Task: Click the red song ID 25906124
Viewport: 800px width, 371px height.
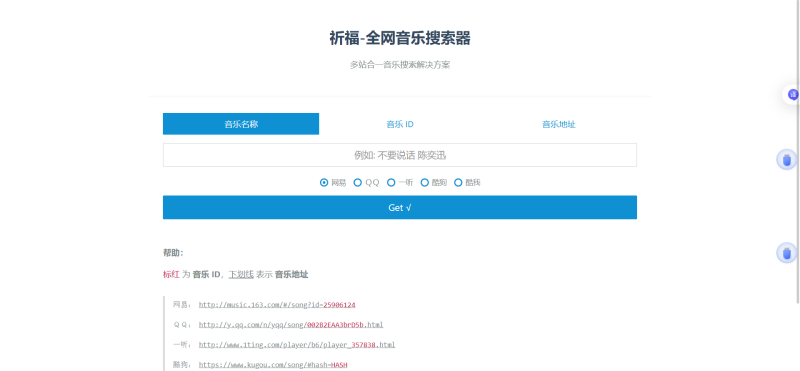Action: (339, 305)
